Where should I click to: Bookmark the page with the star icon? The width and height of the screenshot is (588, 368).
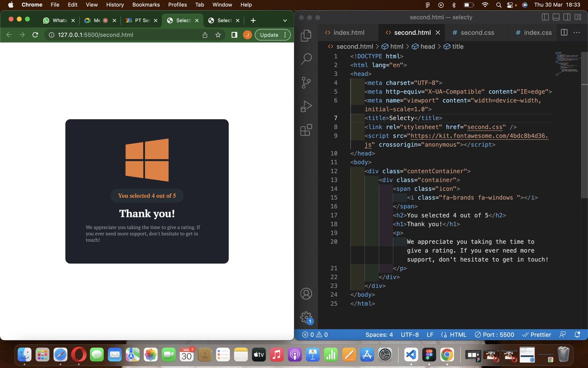click(218, 35)
